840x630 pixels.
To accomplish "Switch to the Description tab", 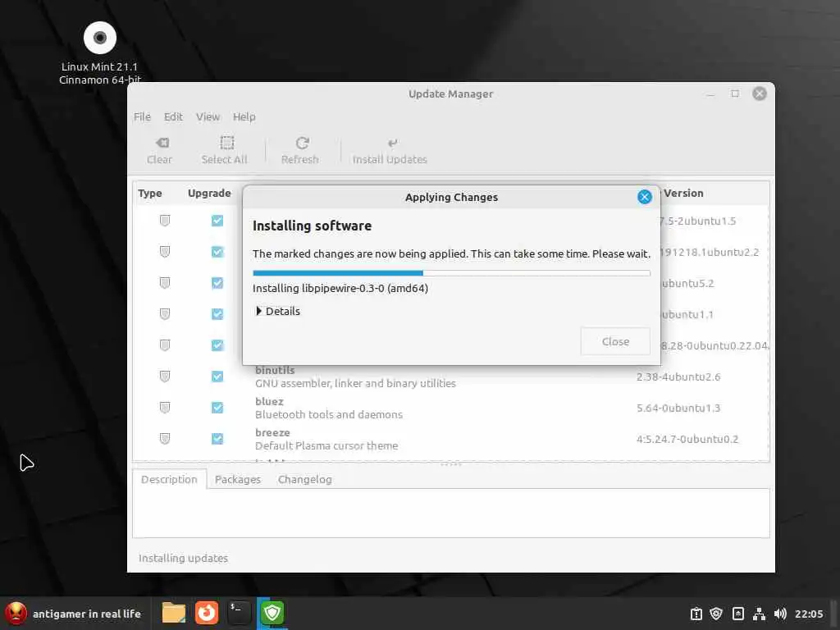I will (169, 479).
